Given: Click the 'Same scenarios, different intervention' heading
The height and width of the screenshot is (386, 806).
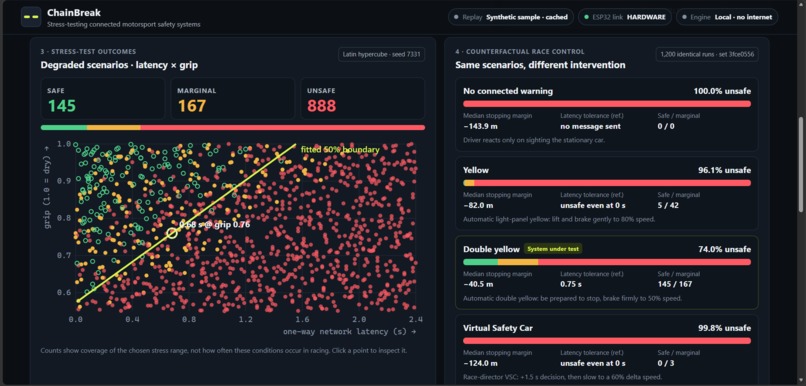Looking at the screenshot, I should [x=540, y=65].
